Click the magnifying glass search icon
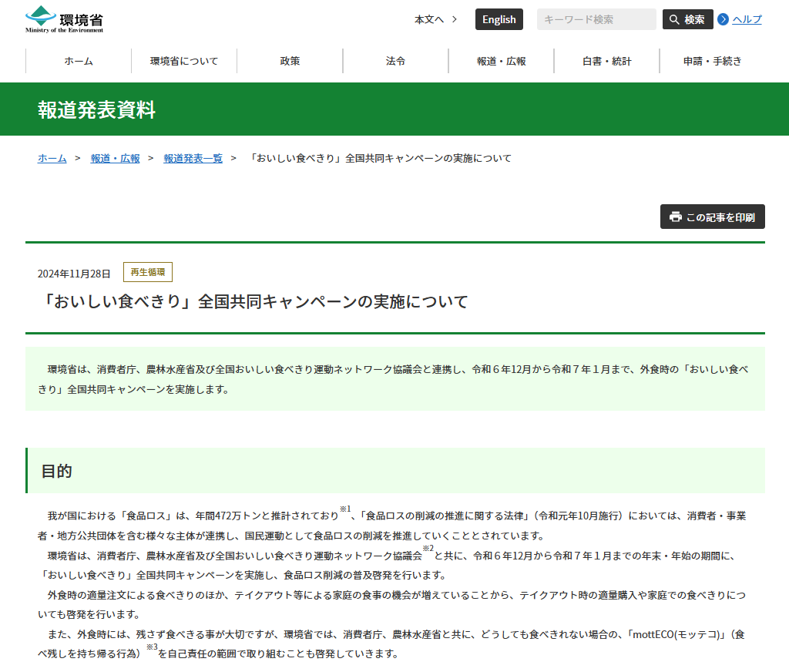The width and height of the screenshot is (789, 672). click(674, 18)
